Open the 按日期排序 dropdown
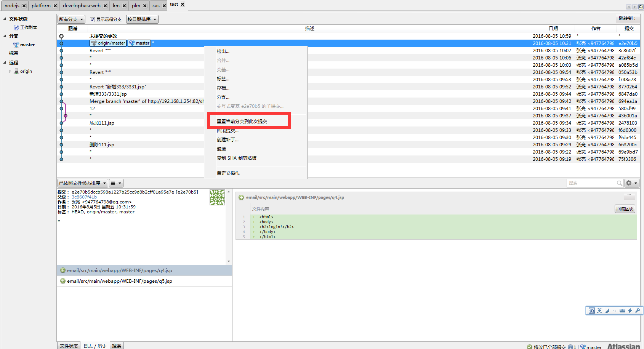 [x=142, y=19]
